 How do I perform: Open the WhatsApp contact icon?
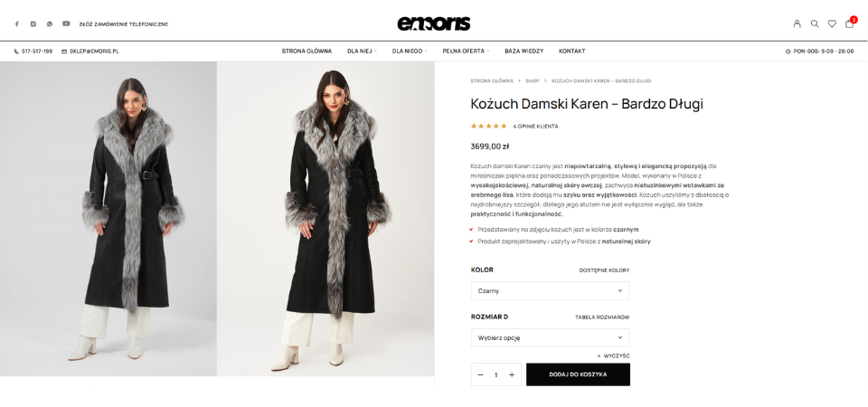(x=50, y=24)
